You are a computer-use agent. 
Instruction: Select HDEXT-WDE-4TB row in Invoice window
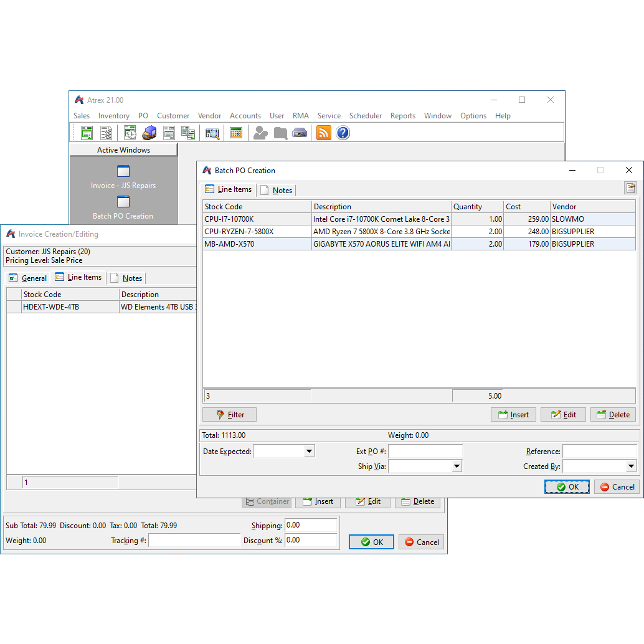click(x=102, y=307)
